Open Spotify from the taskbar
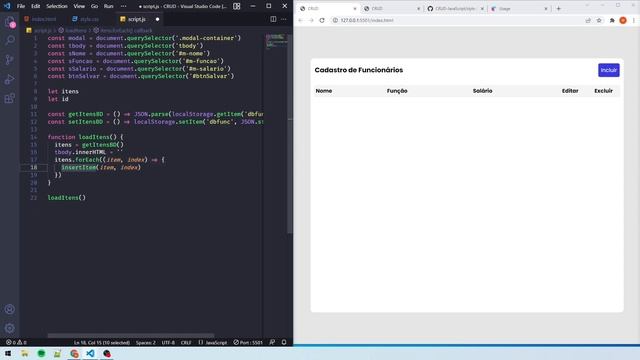 click(41, 353)
